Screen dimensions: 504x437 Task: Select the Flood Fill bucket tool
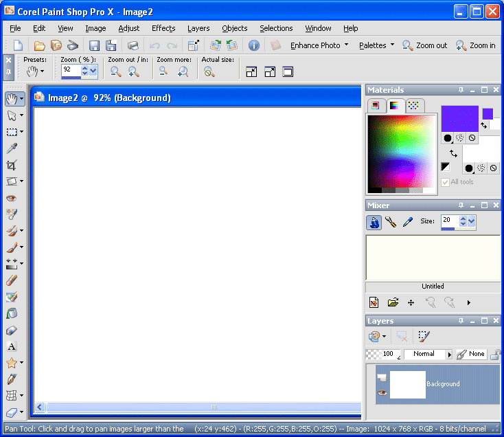tap(12, 313)
